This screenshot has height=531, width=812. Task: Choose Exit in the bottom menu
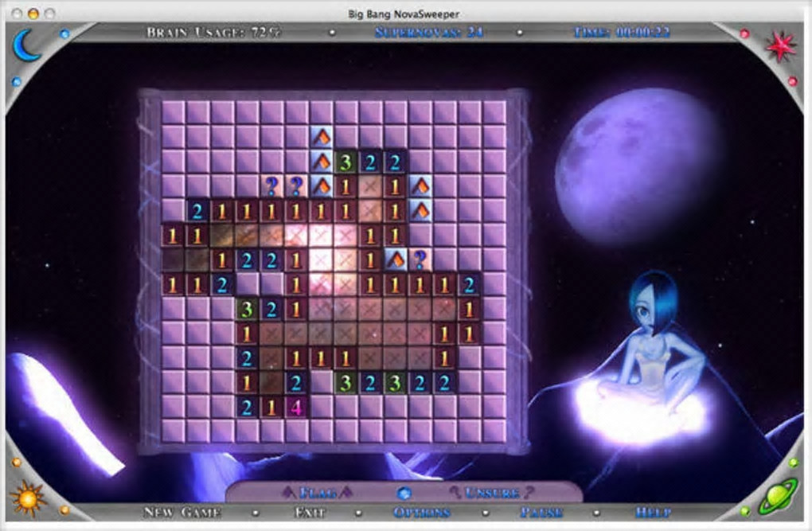point(309,513)
